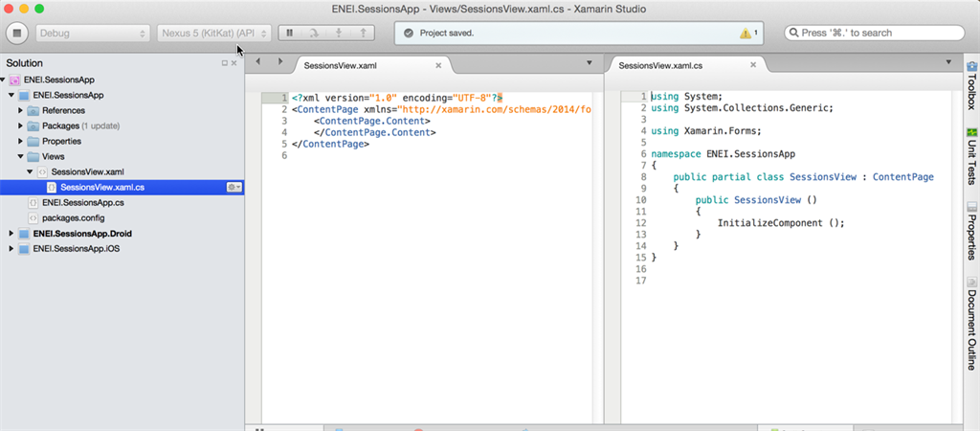The width and height of the screenshot is (980, 431).
Task: Click the purple solution icon of ENEI.SessionsApp
Action: [x=14, y=80]
